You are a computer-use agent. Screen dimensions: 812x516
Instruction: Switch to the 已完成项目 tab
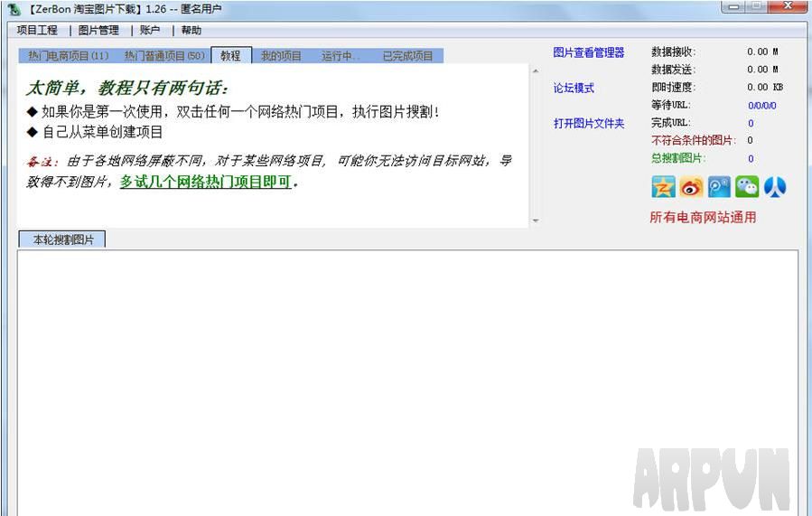click(407, 55)
